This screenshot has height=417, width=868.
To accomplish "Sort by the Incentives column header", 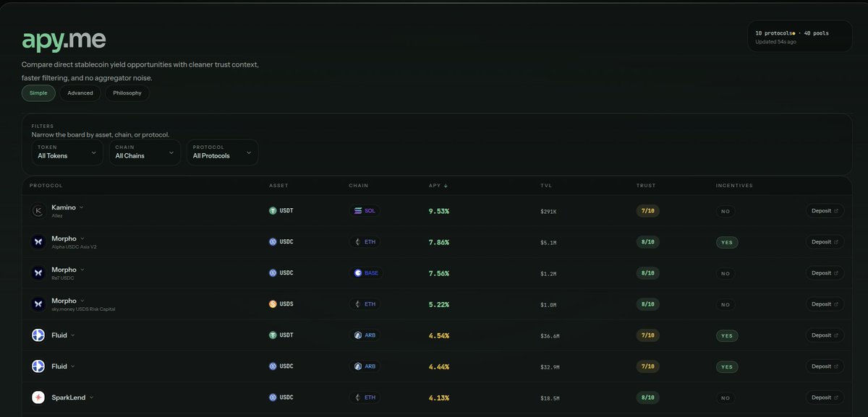I will (734, 186).
